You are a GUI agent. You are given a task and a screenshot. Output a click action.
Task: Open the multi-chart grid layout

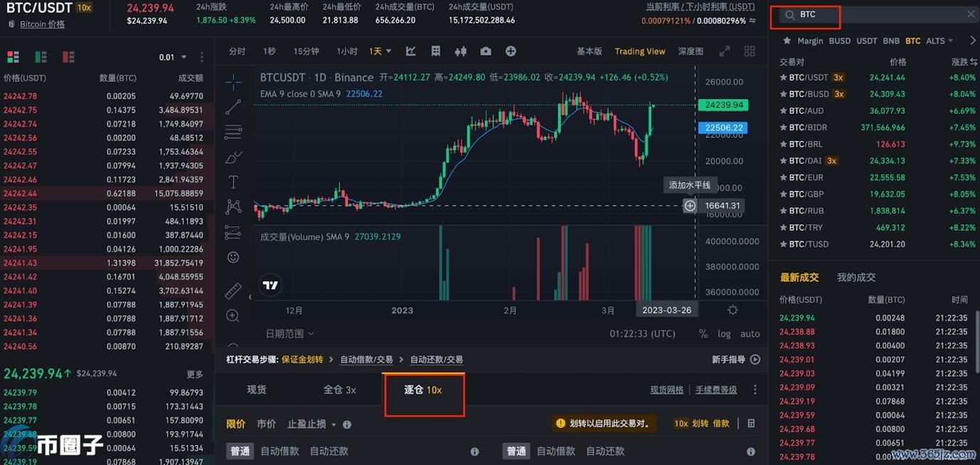tap(749, 51)
